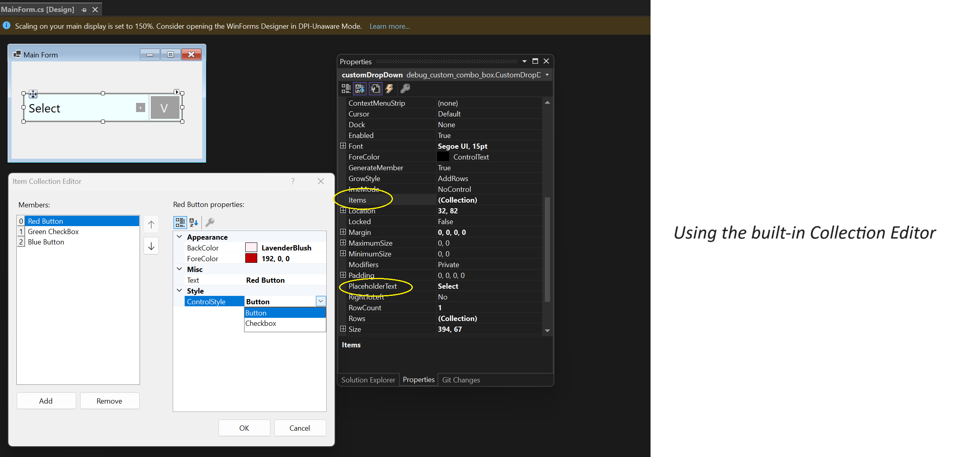Expand the Margin property group
Screen dimensions: 980x457
(x=343, y=232)
